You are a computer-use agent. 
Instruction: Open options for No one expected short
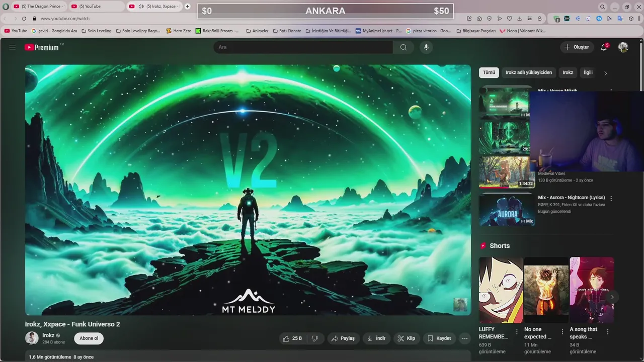click(562, 332)
